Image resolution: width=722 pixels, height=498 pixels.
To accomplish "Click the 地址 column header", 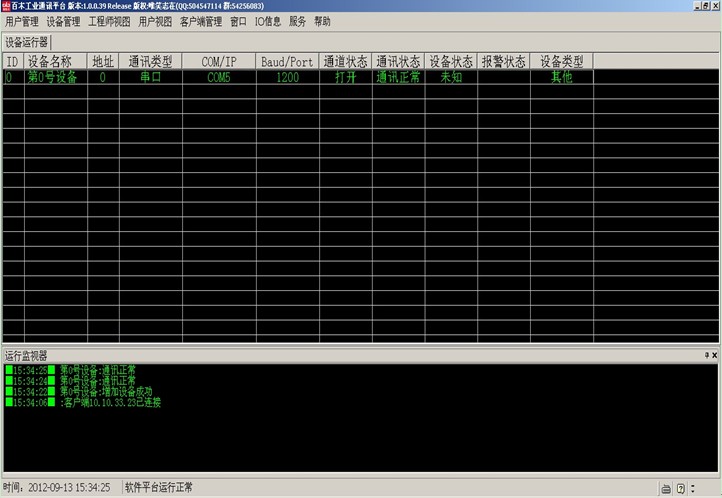I will [x=103, y=61].
